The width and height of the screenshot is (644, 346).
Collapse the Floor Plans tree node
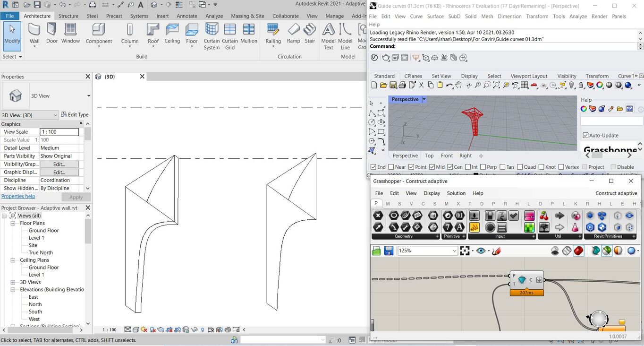(x=13, y=223)
